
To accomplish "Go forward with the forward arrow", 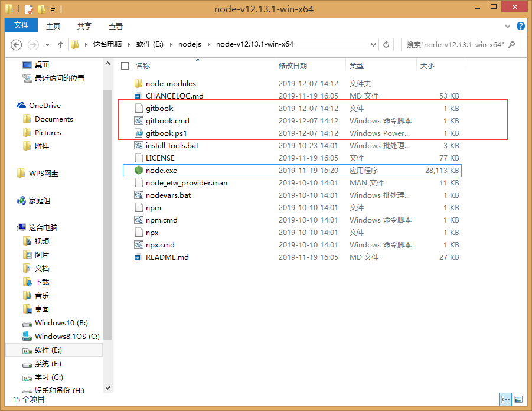I will [x=33, y=45].
